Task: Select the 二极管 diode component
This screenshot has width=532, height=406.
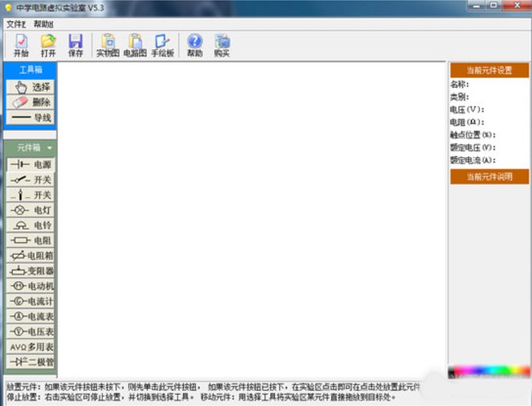Action: click(30, 362)
